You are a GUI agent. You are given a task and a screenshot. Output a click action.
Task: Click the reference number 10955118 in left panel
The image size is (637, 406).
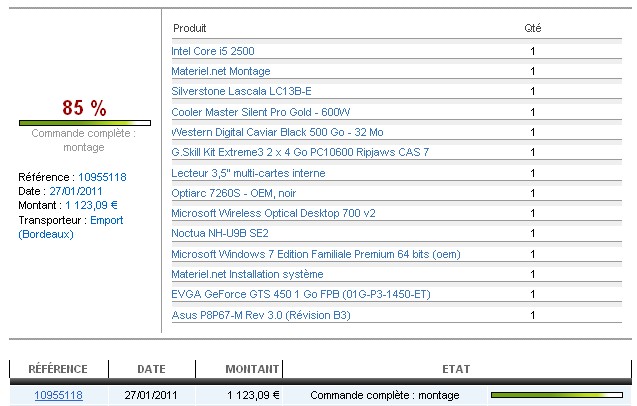pyautogui.click(x=102, y=177)
